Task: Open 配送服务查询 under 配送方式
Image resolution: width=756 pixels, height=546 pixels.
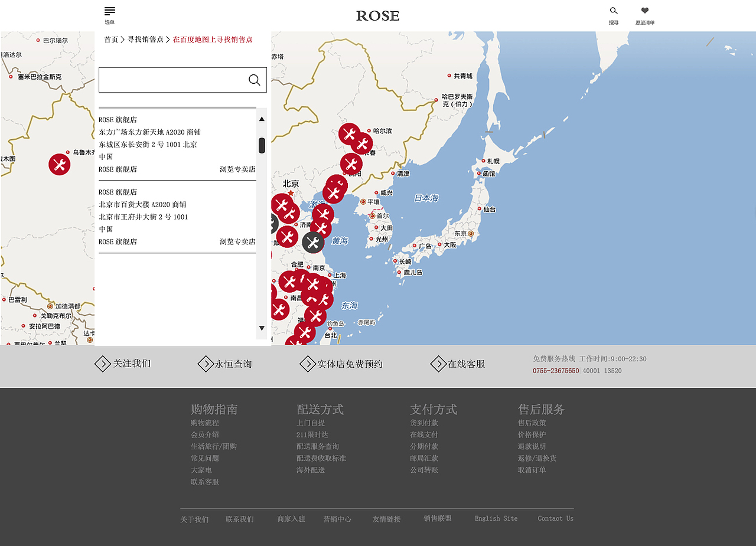Action: (317, 446)
